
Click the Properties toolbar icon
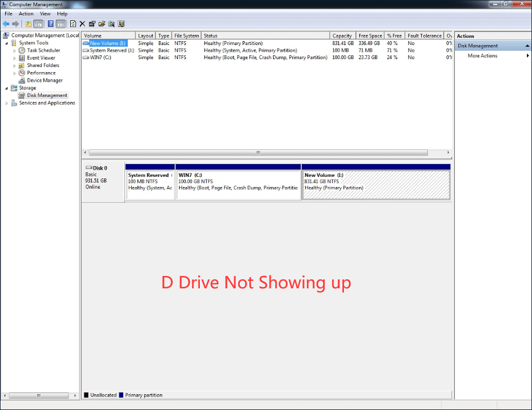point(92,24)
